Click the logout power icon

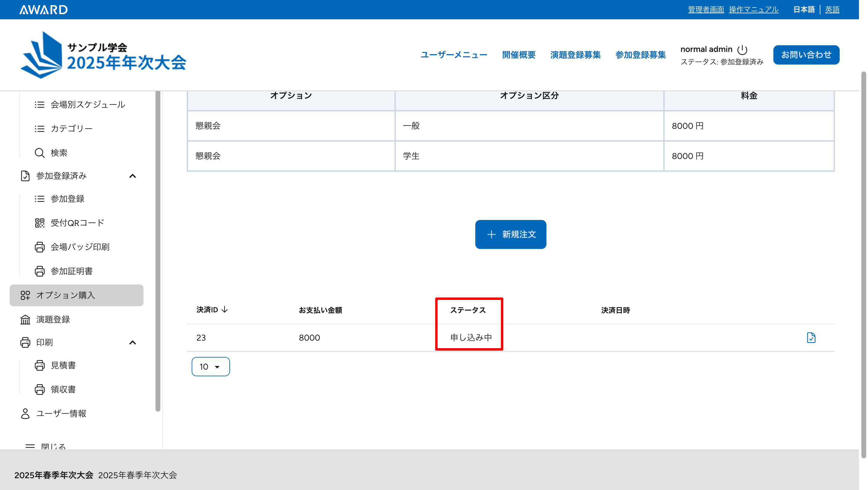[x=742, y=49]
